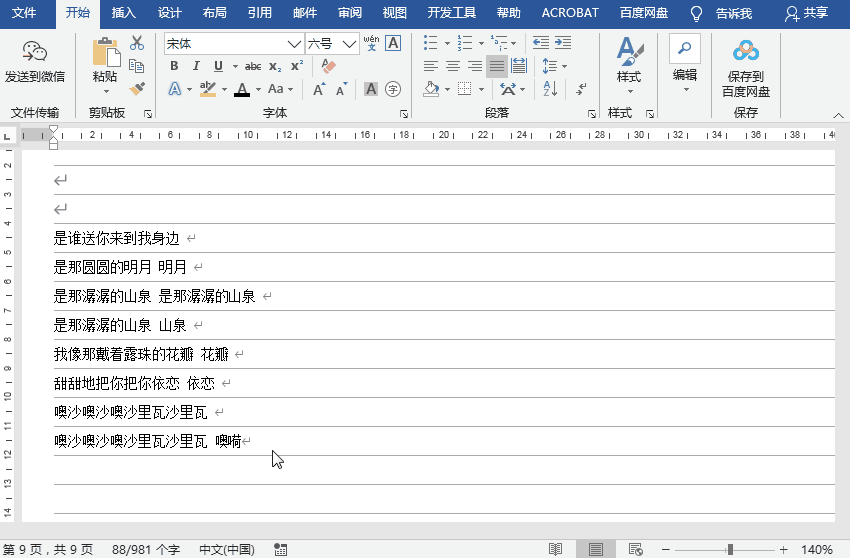Expand the bullet list dropdown arrow
The image size is (850, 558).
447,43
